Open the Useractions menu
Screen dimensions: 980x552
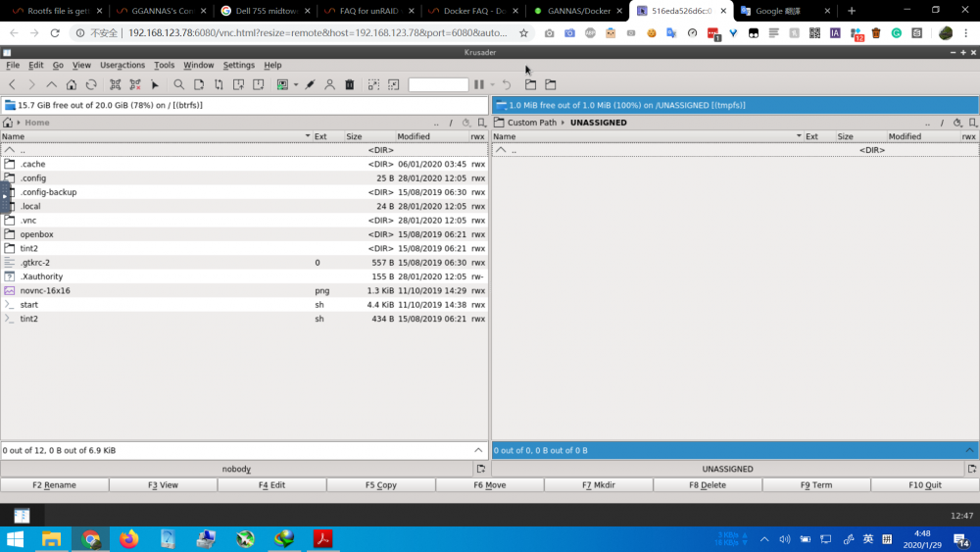coord(122,65)
